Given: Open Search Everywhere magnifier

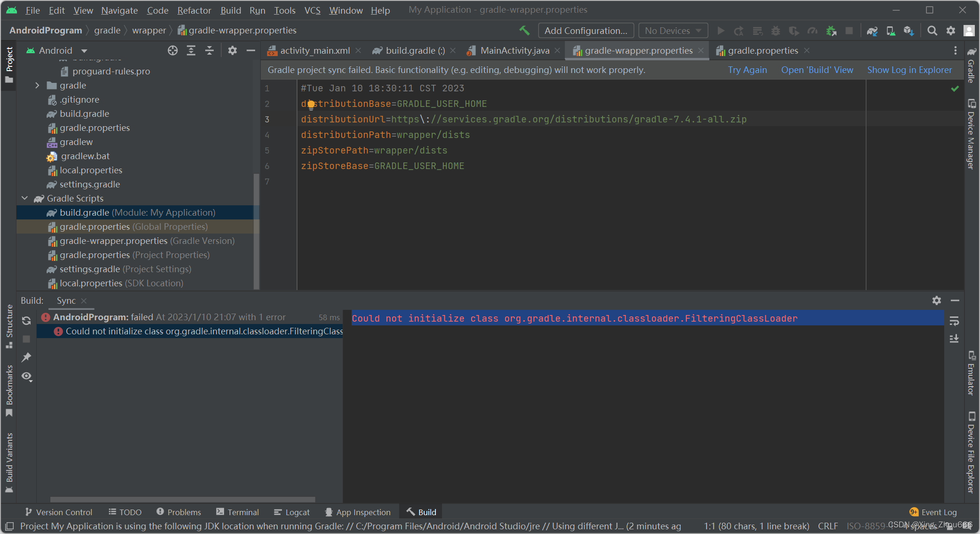Looking at the screenshot, I should pos(932,30).
